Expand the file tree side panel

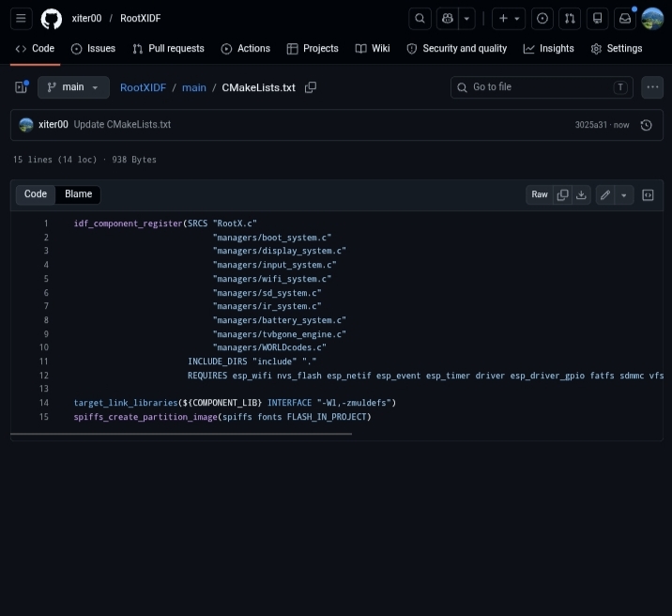21,87
